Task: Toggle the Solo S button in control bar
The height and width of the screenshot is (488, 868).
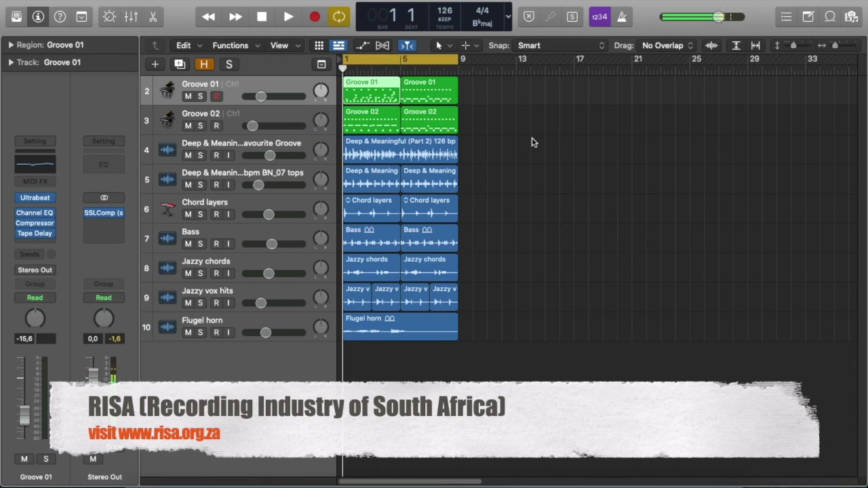Action: (572, 17)
